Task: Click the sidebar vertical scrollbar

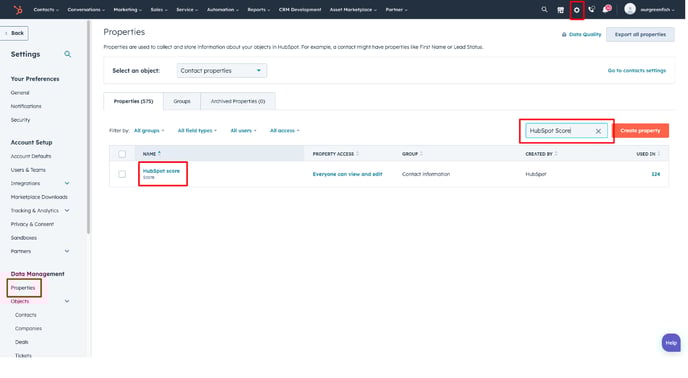Action: coord(88,127)
